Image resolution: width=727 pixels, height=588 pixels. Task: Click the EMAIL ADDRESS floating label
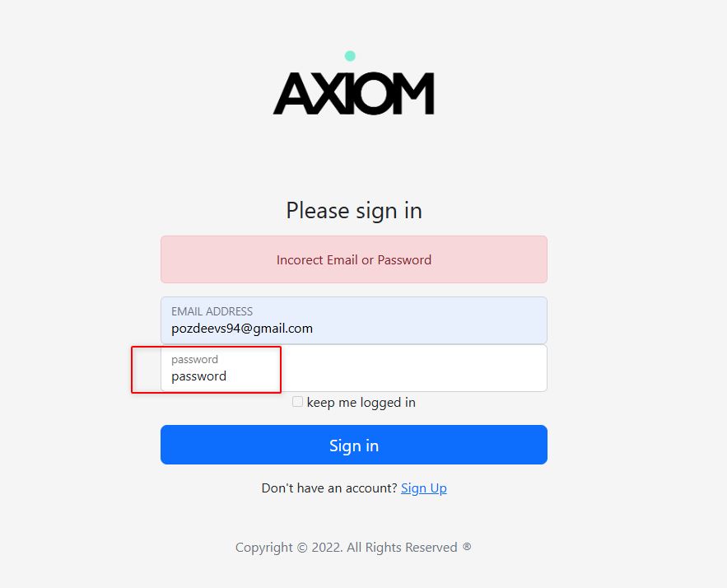tap(212, 311)
